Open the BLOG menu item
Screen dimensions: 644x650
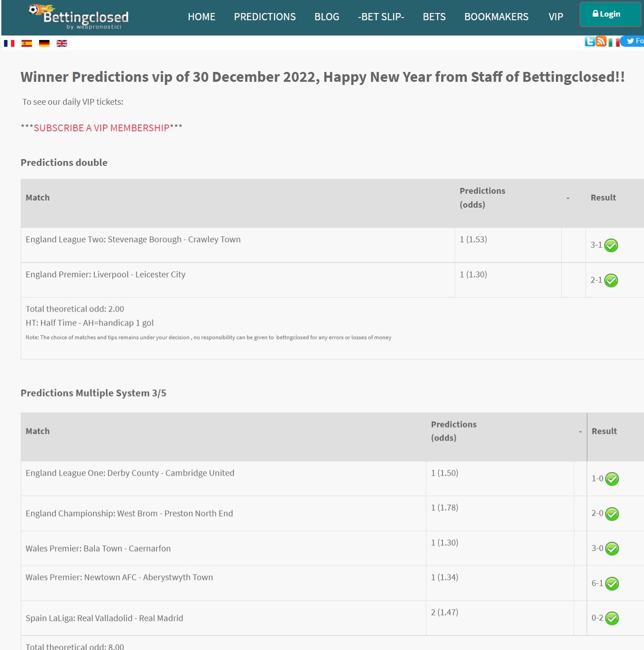pyautogui.click(x=327, y=17)
